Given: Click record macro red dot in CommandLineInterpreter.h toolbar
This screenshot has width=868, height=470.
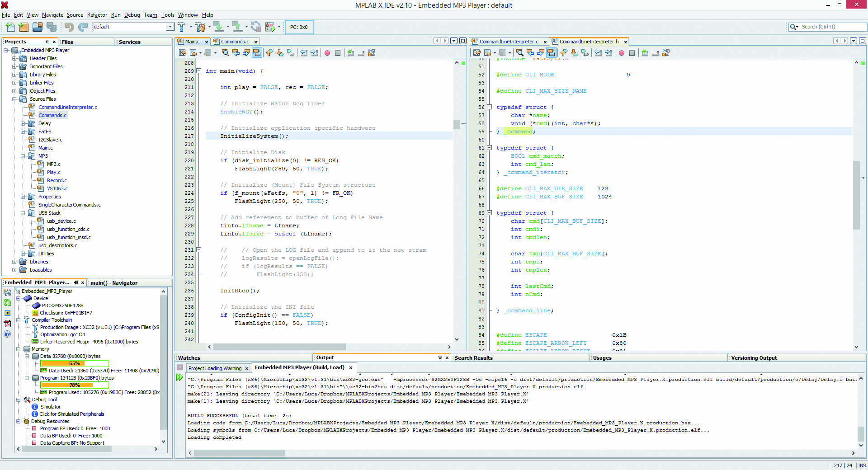Looking at the screenshot, I should coord(622,53).
